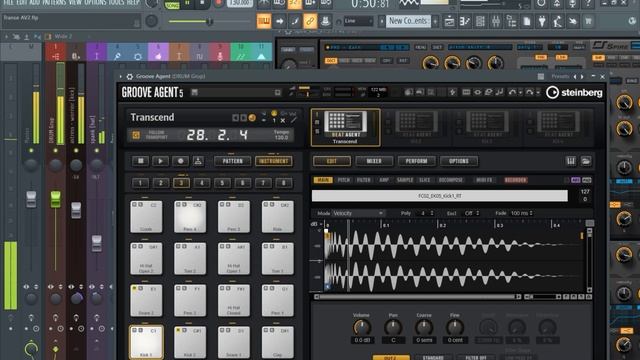Click the metronome icon beside the Groove Agent record button
Image resolution: width=640 pixels, height=360 pixels.
point(198,161)
